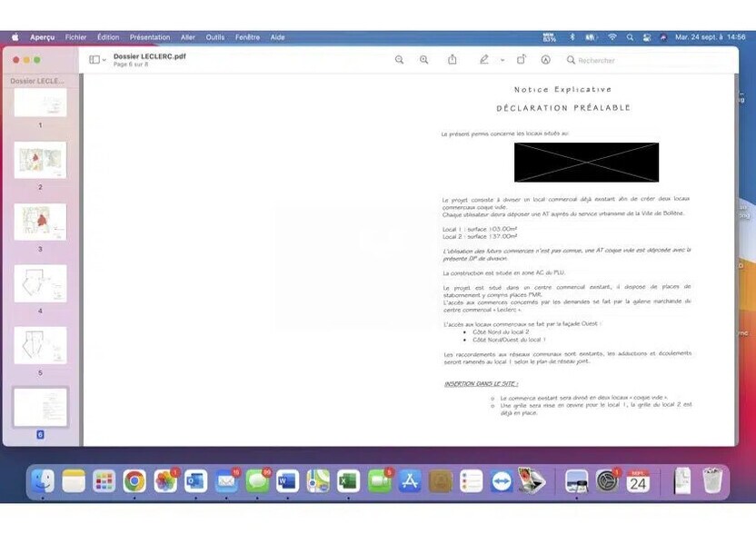
Task: Click the zoom in magnifier icon
Action: tap(423, 60)
